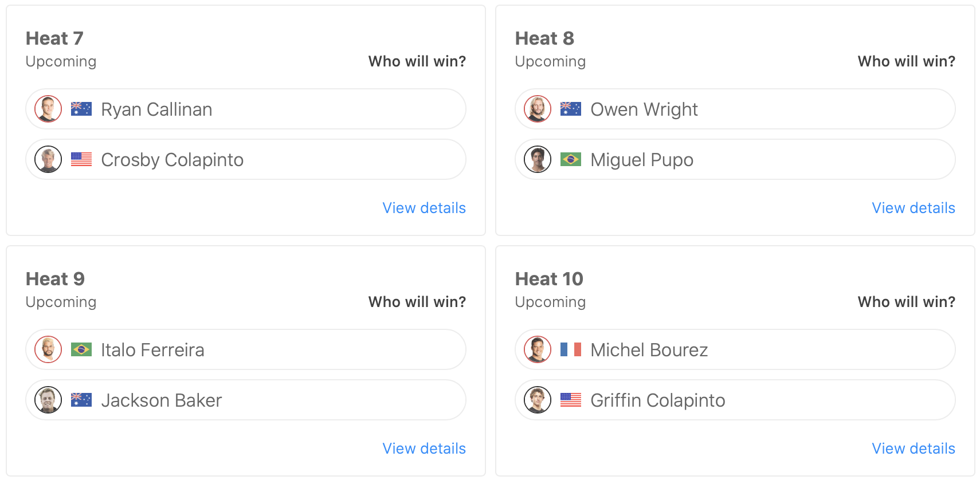Open View details for Heat 7
The width and height of the screenshot is (980, 480).
pos(424,208)
